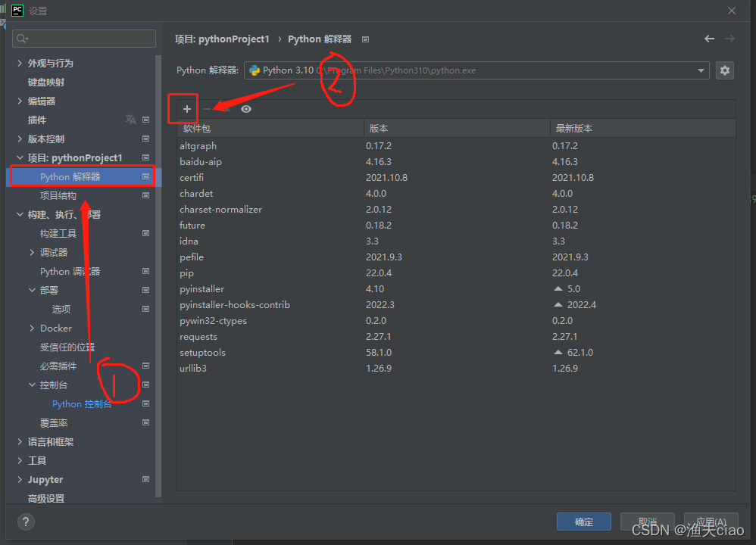Viewport: 756px width, 545px height.
Task: Select the baidu-aip package row
Action: [x=456, y=161]
